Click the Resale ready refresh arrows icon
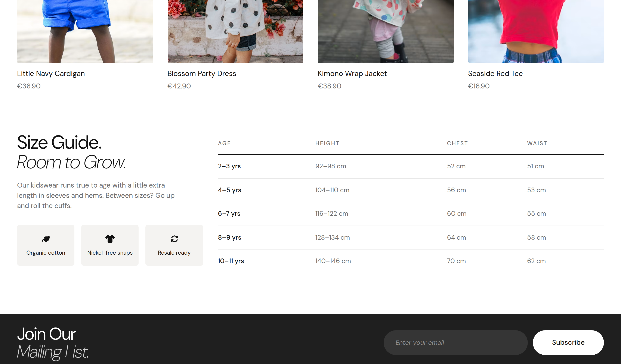The height and width of the screenshot is (364, 621). (174, 239)
